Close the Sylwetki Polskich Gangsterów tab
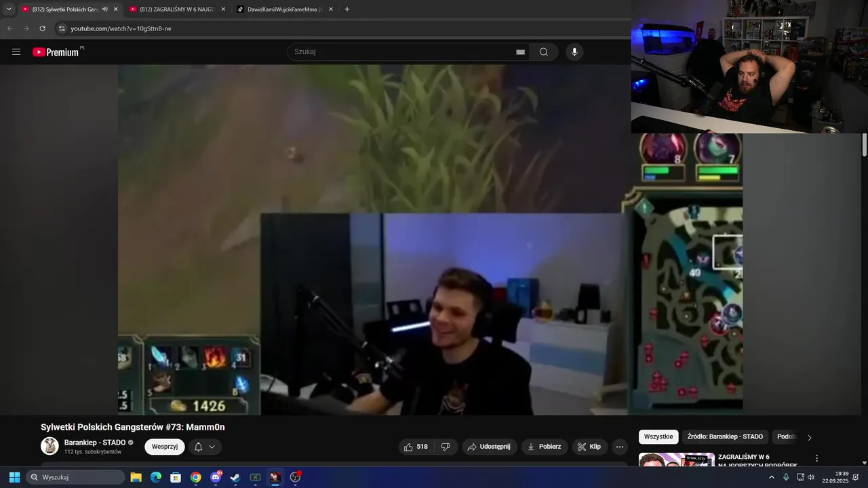Image resolution: width=868 pixels, height=488 pixels. (115, 9)
